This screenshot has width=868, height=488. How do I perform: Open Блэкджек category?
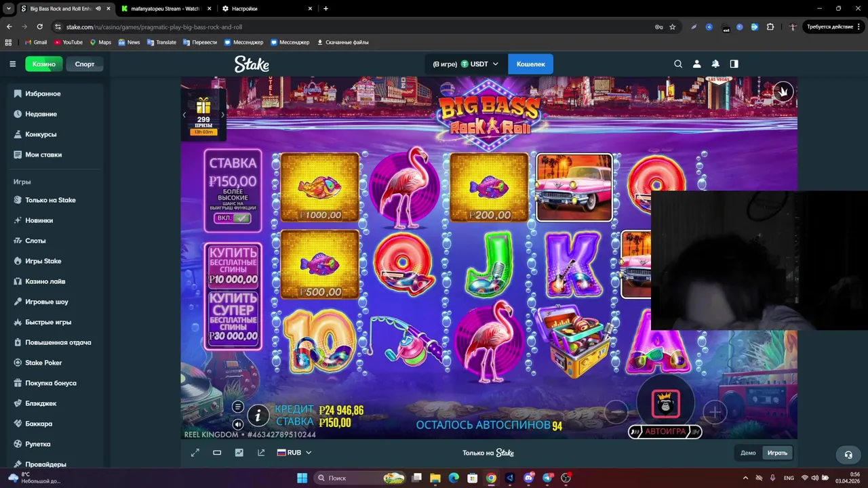click(x=41, y=403)
